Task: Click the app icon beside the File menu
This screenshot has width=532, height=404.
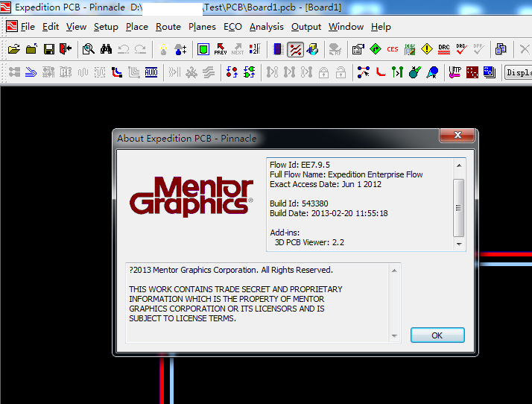Action: tap(12, 26)
